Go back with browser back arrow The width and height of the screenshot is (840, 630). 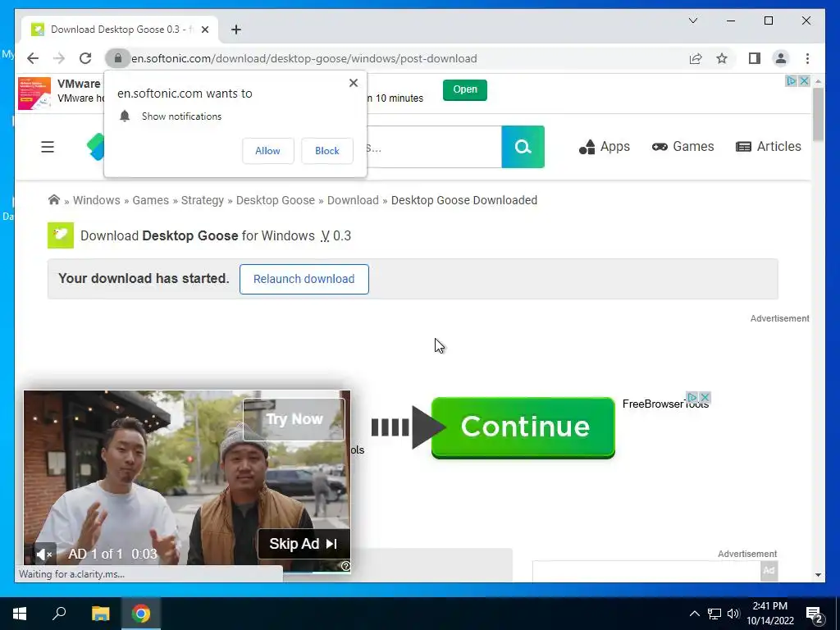tap(33, 58)
